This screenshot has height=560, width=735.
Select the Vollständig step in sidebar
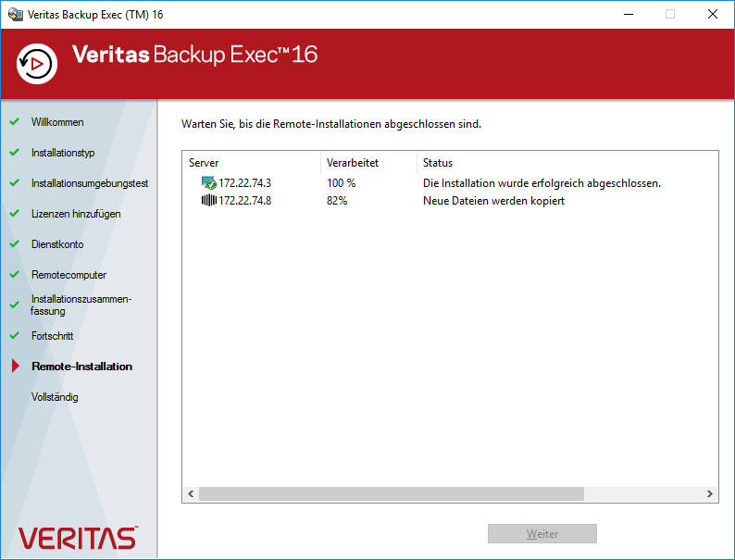[55, 397]
